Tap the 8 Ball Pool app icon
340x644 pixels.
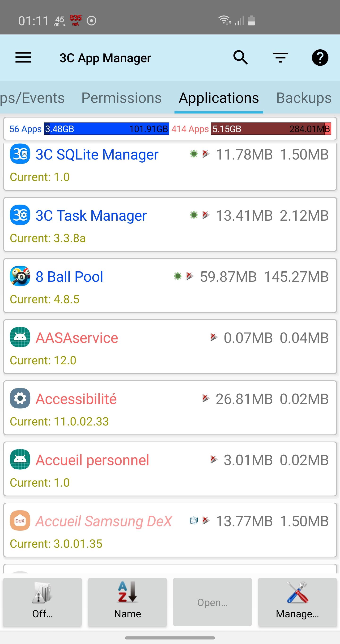coord(20,276)
